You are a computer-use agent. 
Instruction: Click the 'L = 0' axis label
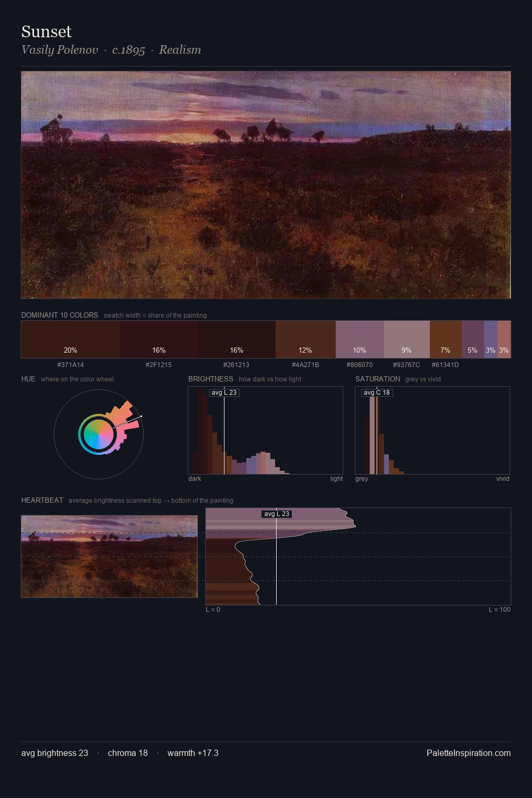click(x=213, y=610)
